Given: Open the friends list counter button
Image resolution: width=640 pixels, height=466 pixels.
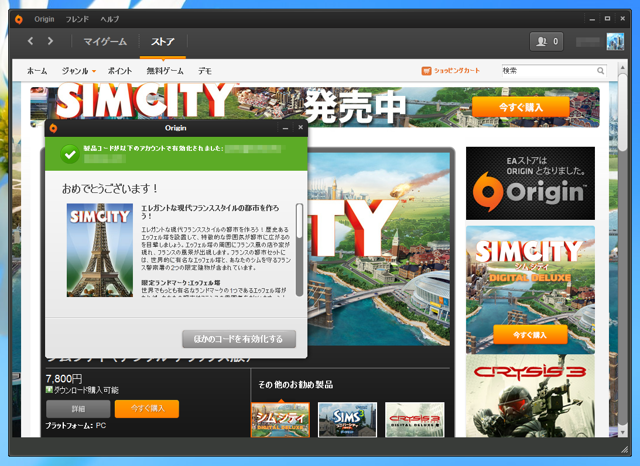Looking at the screenshot, I should pyautogui.click(x=547, y=41).
